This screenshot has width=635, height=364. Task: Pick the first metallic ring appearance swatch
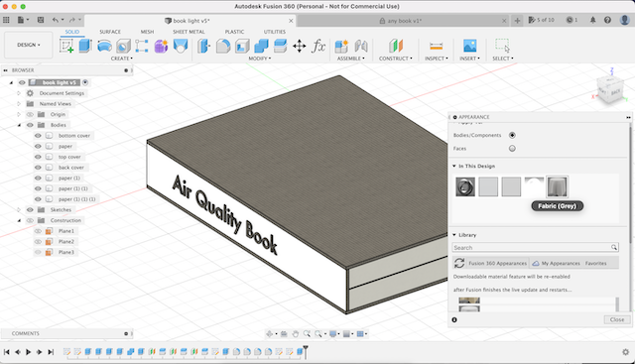pos(465,187)
